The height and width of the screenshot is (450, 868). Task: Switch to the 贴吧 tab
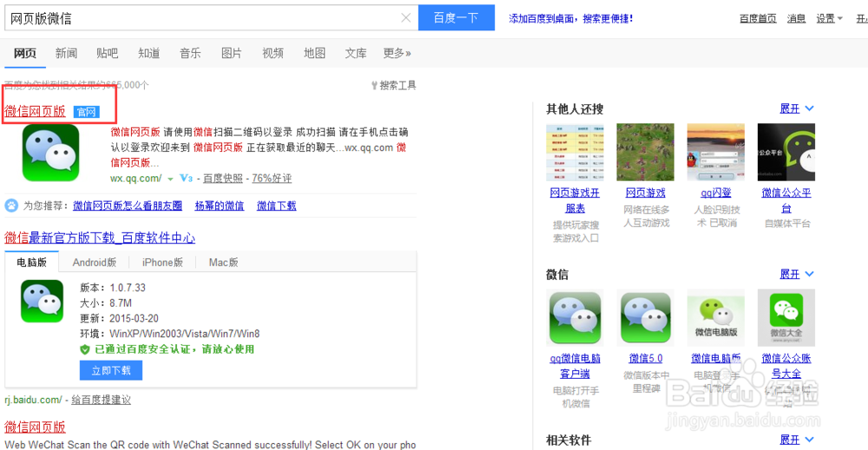pyautogui.click(x=108, y=53)
